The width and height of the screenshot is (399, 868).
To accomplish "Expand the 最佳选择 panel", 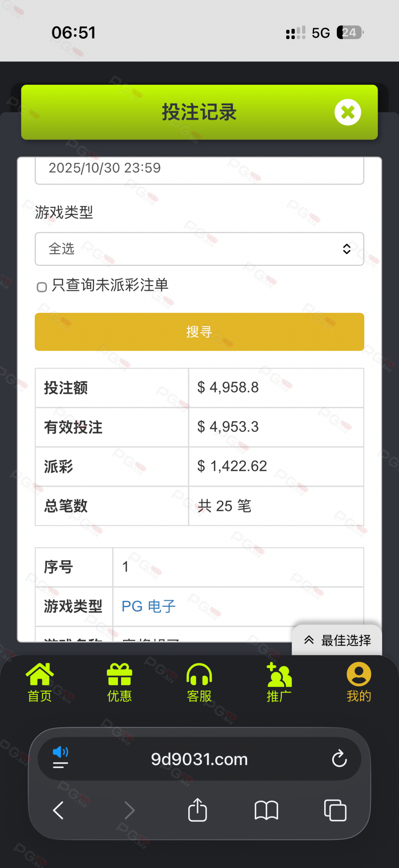I will [337, 640].
